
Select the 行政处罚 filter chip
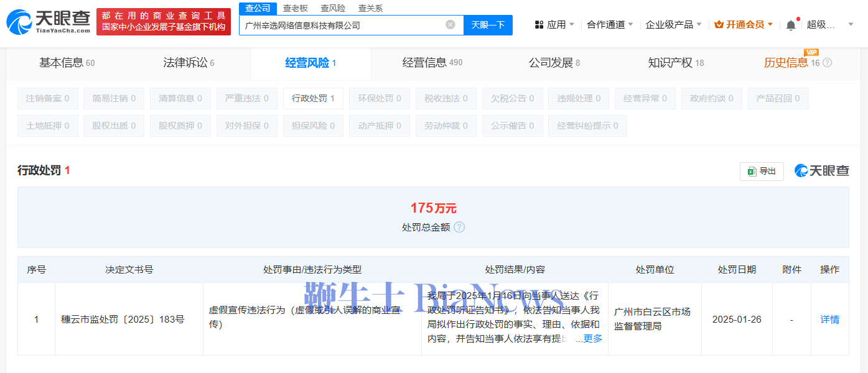coord(313,98)
